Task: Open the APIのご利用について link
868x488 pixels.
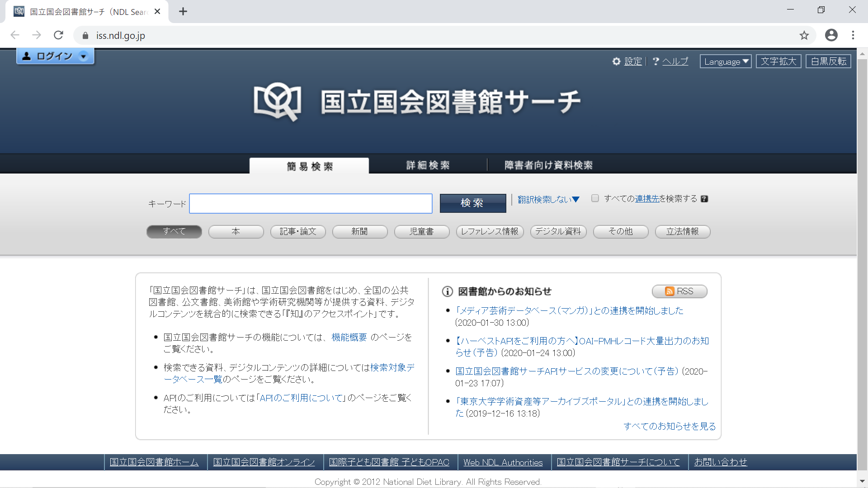Action: (x=302, y=398)
